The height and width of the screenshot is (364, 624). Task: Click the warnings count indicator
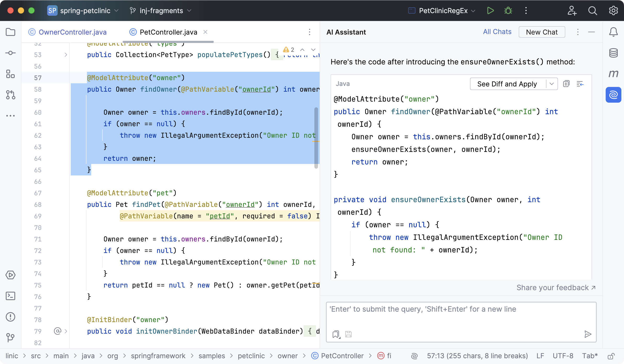pos(289,50)
